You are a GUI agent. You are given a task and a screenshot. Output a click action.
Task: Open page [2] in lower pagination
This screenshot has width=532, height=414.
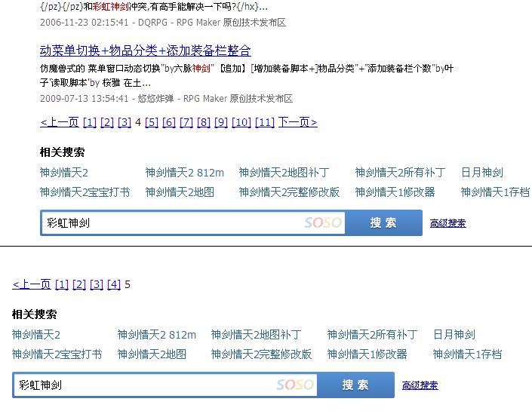tap(79, 284)
